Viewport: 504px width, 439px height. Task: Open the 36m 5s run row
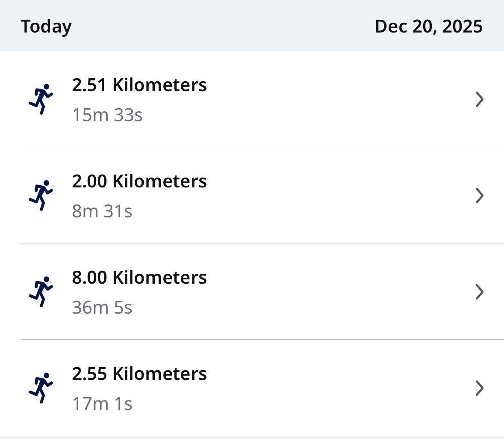(x=252, y=291)
